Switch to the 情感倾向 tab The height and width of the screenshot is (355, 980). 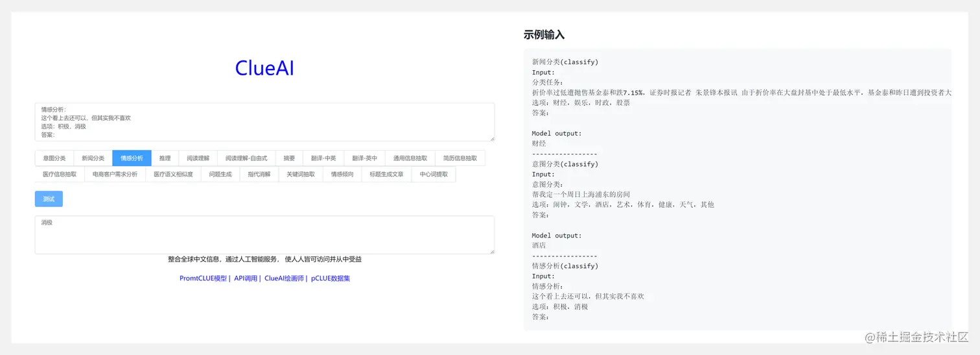point(342,175)
